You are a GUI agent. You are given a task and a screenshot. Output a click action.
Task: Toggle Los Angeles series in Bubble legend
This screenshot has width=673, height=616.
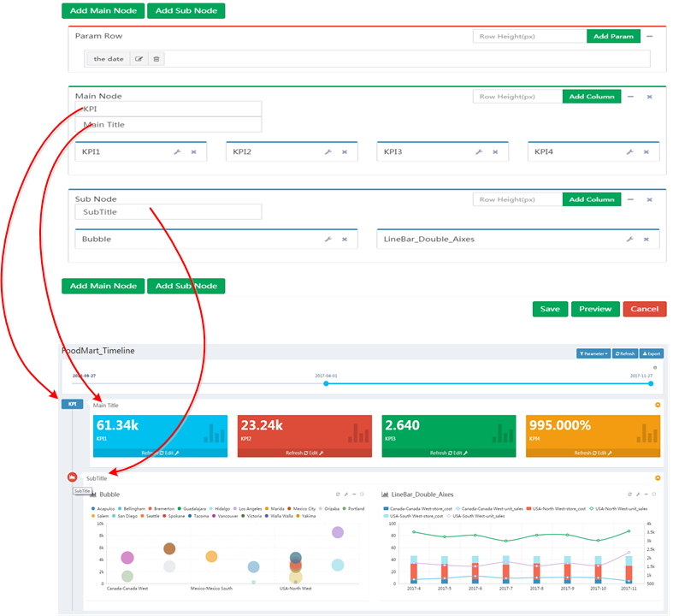click(247, 509)
